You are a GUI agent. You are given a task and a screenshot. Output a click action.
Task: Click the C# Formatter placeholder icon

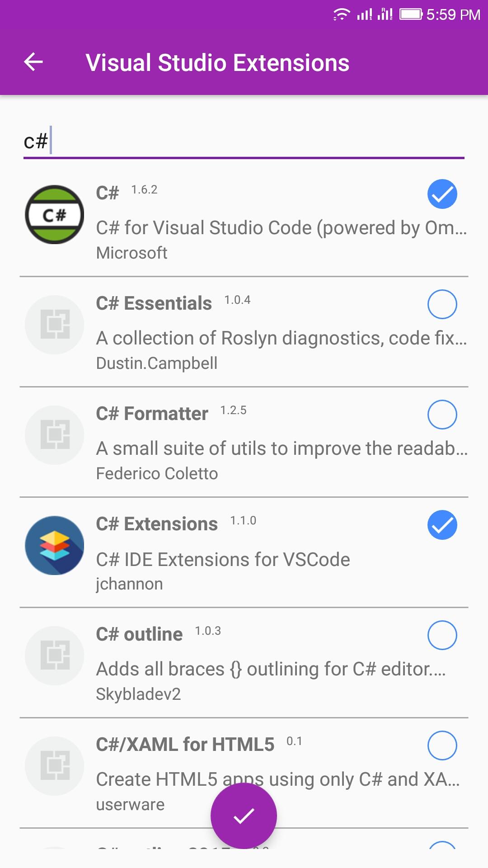coord(54,435)
